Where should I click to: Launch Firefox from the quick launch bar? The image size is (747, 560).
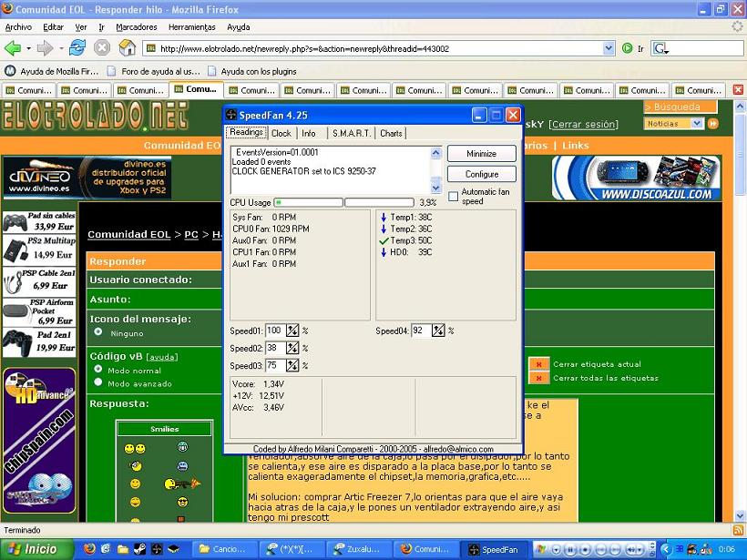pyautogui.click(x=89, y=549)
